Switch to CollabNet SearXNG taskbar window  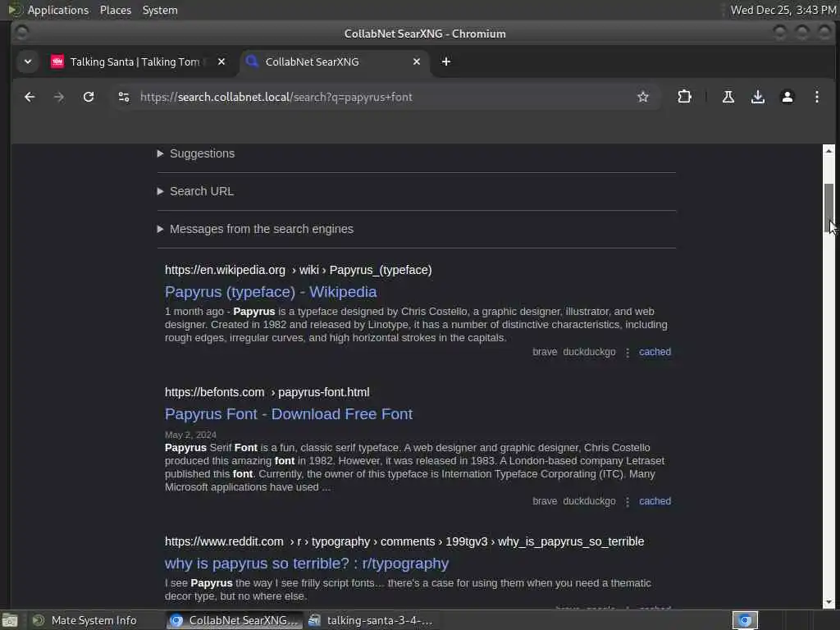click(234, 620)
